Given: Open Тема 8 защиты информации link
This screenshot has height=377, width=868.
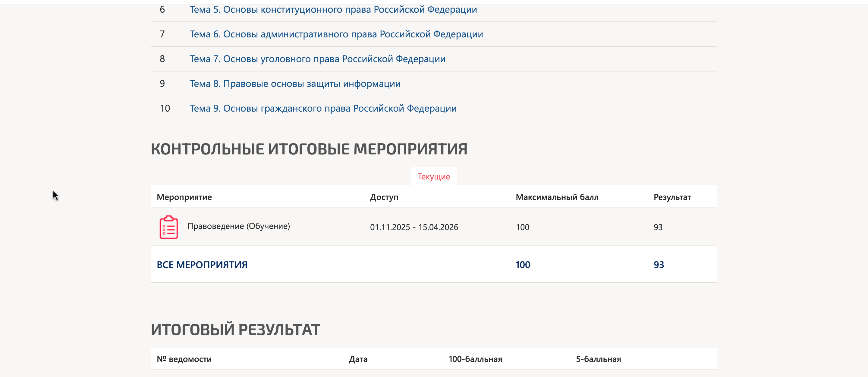Looking at the screenshot, I should tap(295, 84).
